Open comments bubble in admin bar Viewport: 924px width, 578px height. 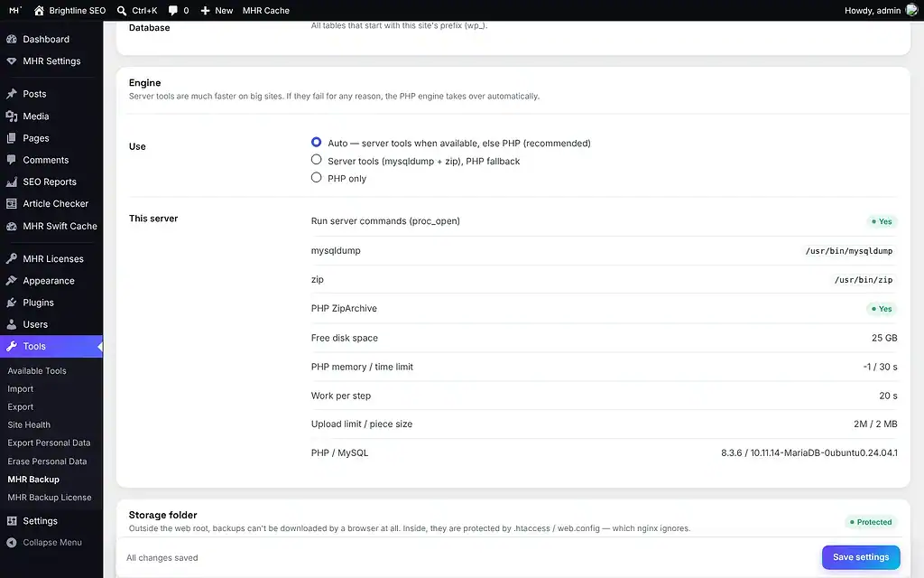click(x=173, y=11)
